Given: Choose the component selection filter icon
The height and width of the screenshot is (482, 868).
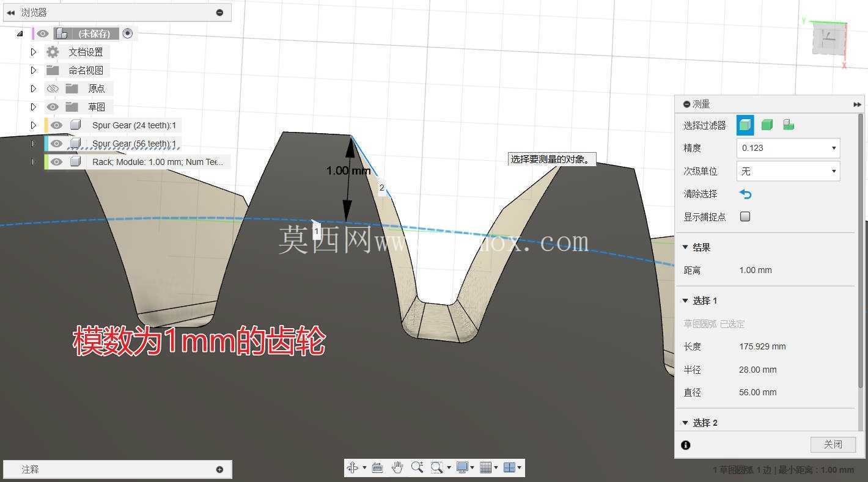Looking at the screenshot, I should pos(789,125).
